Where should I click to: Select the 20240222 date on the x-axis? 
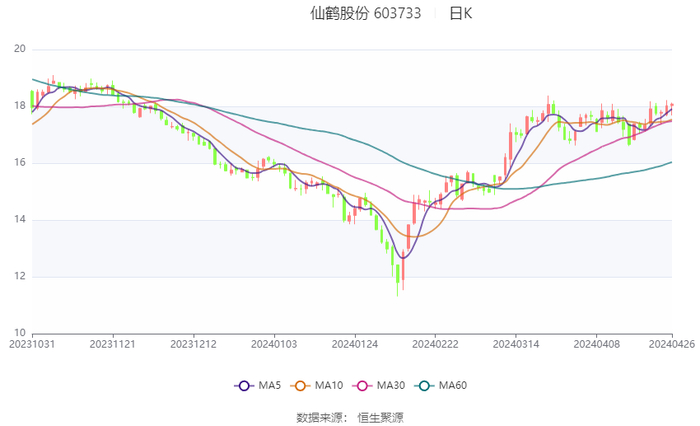click(434, 343)
